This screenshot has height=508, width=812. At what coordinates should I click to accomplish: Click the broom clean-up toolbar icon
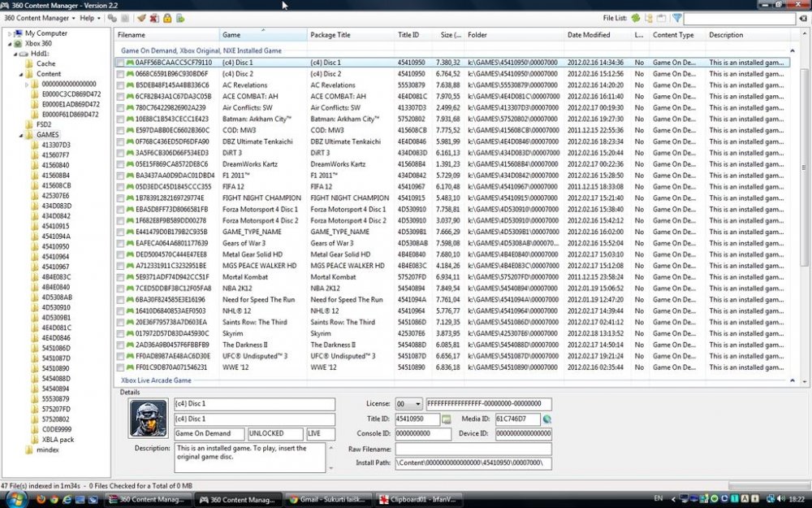(x=141, y=18)
